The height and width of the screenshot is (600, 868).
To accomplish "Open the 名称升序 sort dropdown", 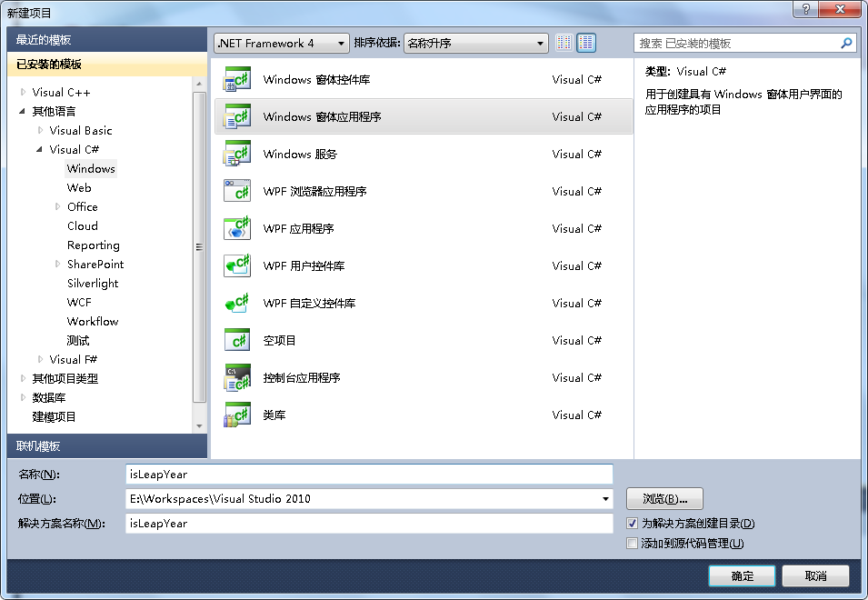I will pyautogui.click(x=476, y=43).
